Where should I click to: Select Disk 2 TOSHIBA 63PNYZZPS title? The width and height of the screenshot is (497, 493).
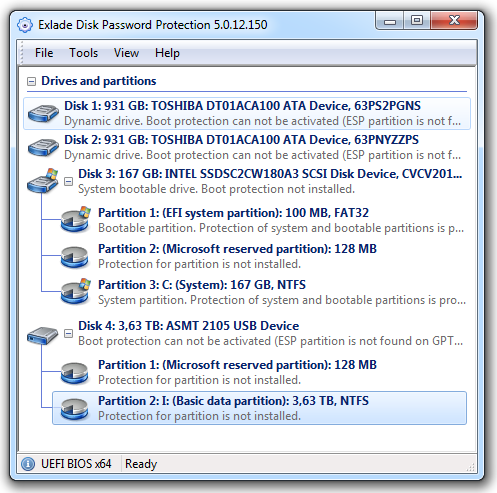[241, 140]
